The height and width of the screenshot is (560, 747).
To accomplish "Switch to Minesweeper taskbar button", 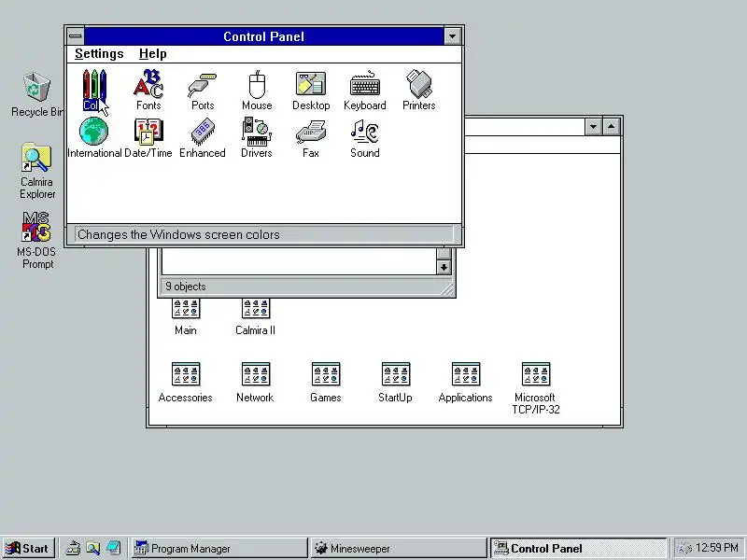I will pos(399,549).
